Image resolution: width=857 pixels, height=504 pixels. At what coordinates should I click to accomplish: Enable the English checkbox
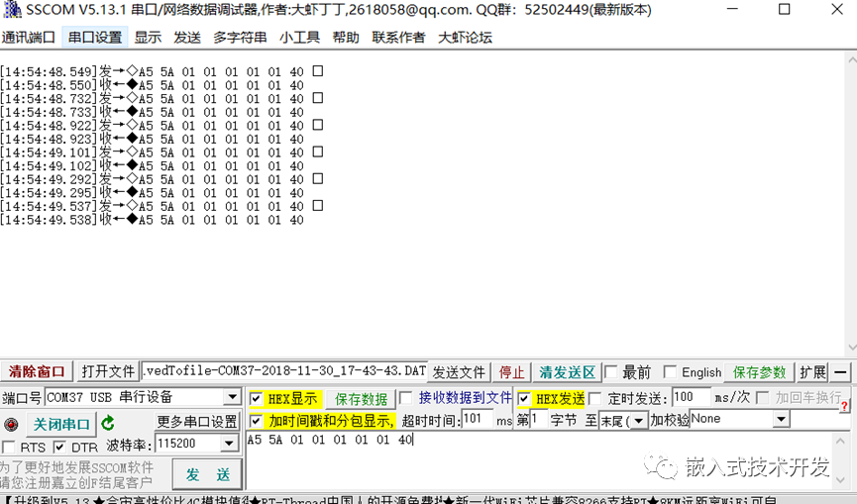coord(670,372)
